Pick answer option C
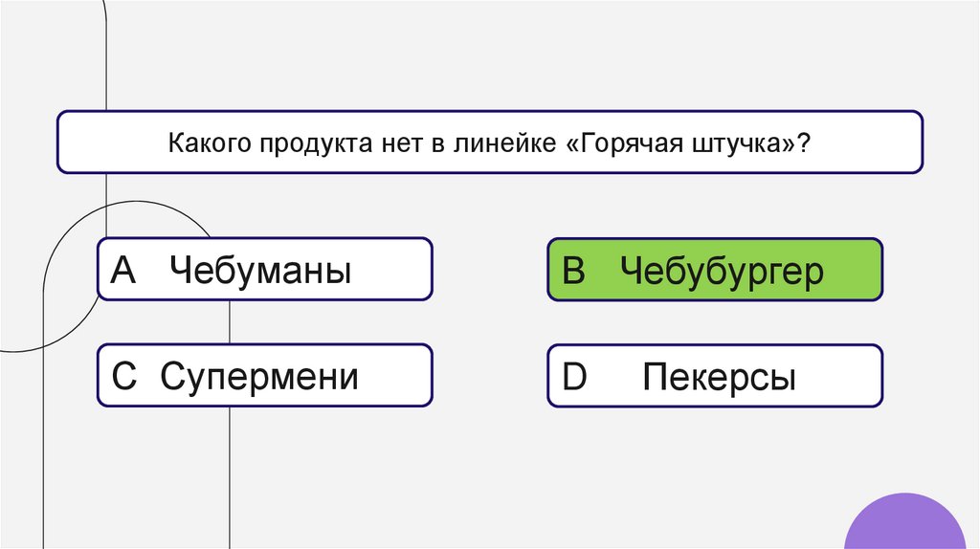This screenshot has height=549, width=980. click(265, 376)
